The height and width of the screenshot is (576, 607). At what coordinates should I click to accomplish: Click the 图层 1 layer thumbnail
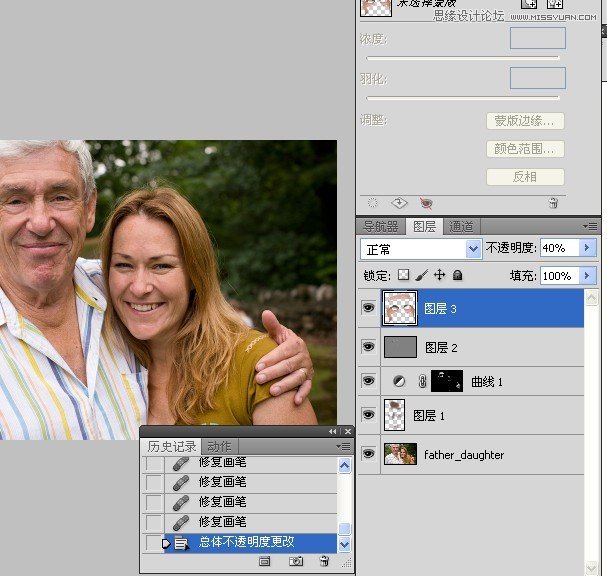point(394,415)
